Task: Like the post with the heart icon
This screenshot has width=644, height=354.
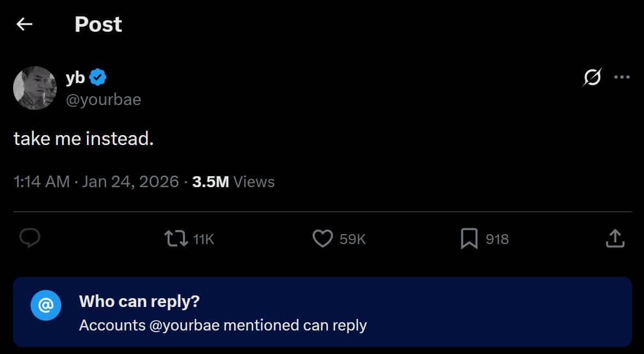Action: tap(323, 239)
